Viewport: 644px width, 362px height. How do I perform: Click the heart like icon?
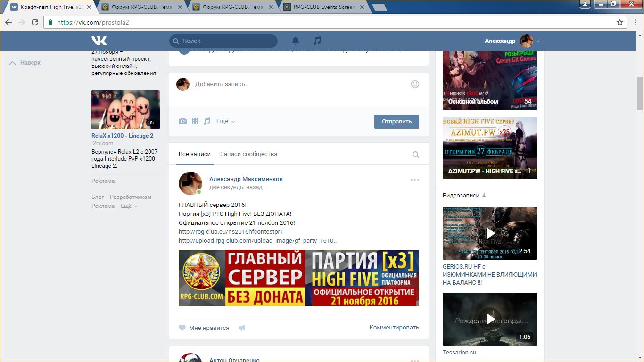click(x=182, y=328)
